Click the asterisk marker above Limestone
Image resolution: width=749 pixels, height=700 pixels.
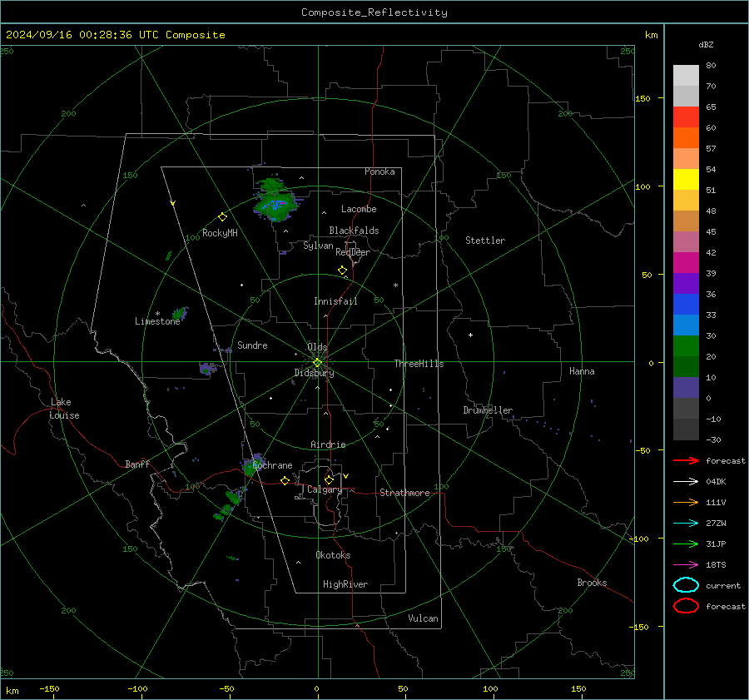coord(157,314)
